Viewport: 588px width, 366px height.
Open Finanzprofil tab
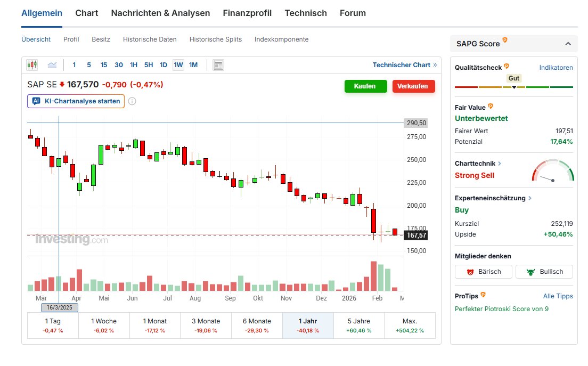[x=247, y=13]
